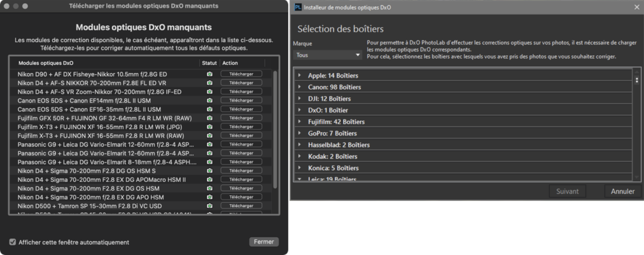Expand Kodak: 2 Boîtiers
Screen dimensions: 644x255
point(299,156)
